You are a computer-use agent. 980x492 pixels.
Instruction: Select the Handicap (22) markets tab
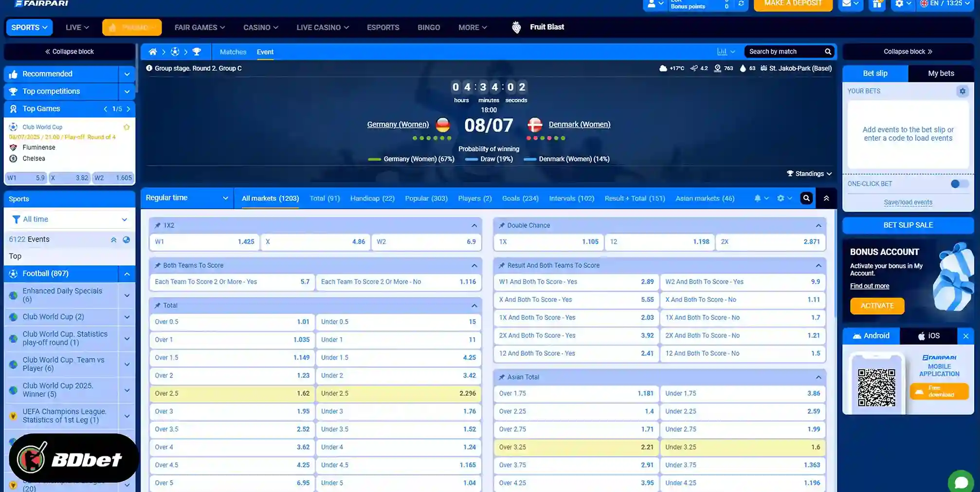(x=372, y=199)
